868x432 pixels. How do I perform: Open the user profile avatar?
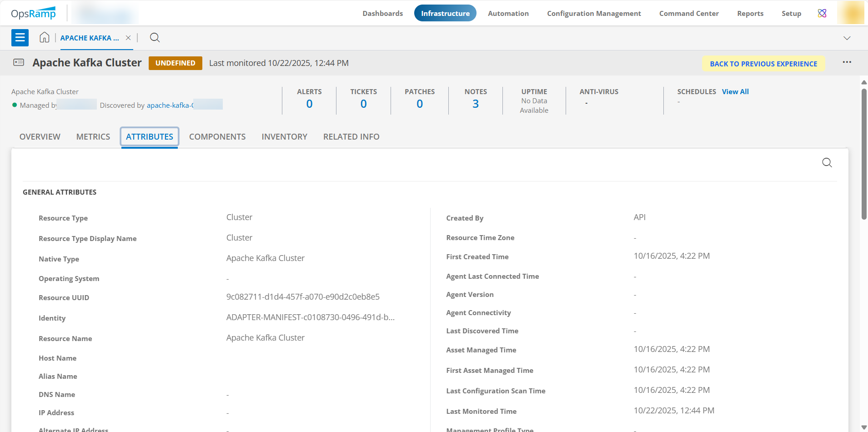[x=850, y=13]
